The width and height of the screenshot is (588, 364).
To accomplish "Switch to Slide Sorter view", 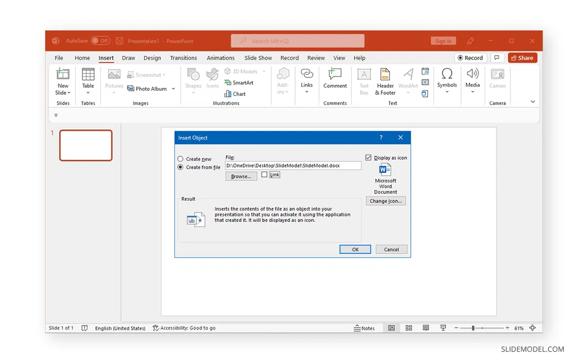I will pos(409,328).
